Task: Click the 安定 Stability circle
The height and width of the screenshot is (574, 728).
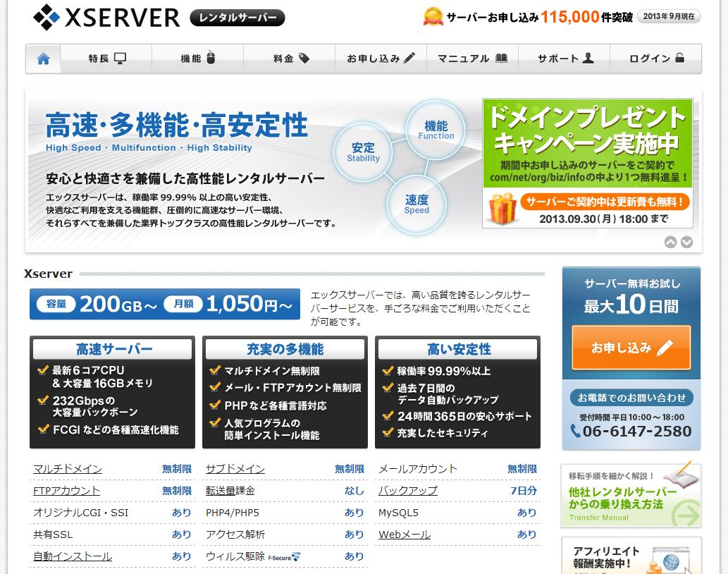Action: 363,152
